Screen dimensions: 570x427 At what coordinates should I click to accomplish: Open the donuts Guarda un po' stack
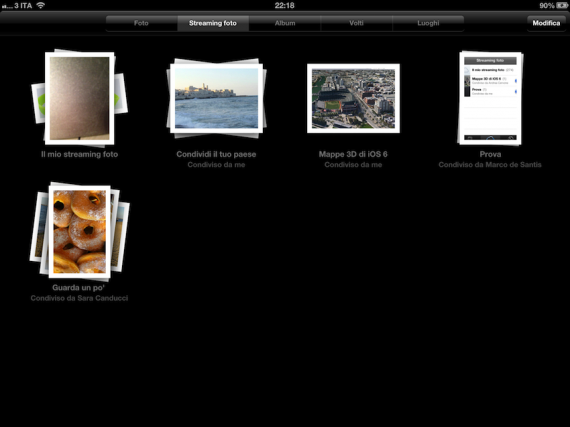pyautogui.click(x=80, y=231)
